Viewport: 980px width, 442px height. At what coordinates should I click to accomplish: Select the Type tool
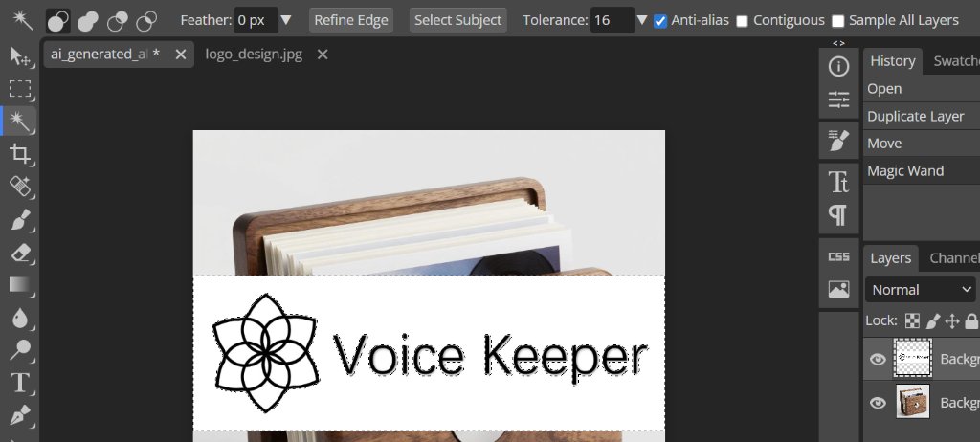tap(20, 383)
